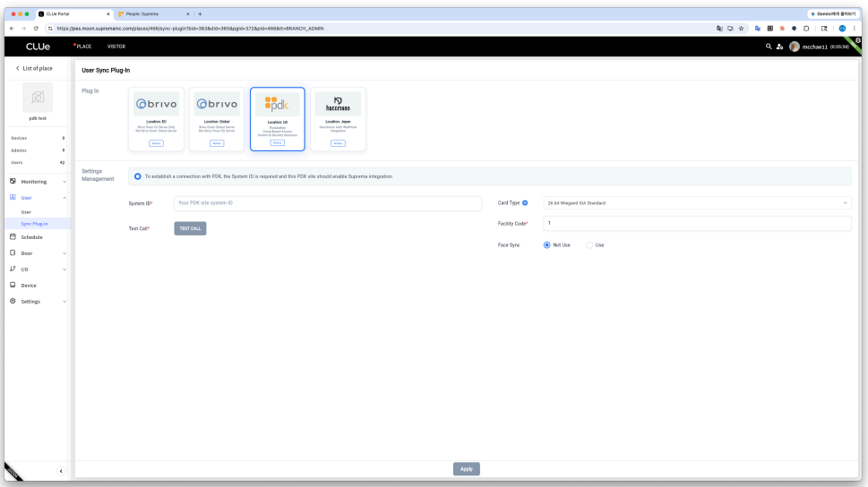Collapse the User menu chevron
868x487 pixels.
pyautogui.click(x=64, y=198)
